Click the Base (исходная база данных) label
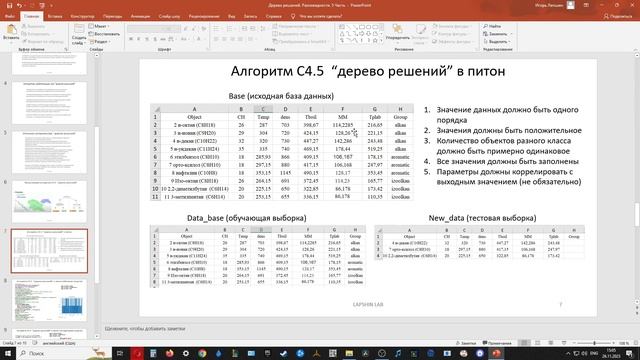This screenshot has width=640, height=360. point(281,96)
